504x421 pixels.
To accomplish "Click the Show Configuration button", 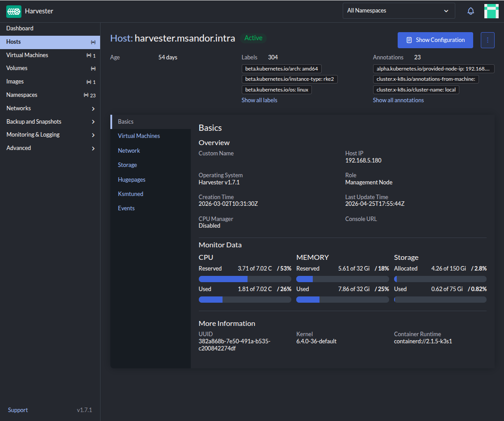I will tap(435, 40).
